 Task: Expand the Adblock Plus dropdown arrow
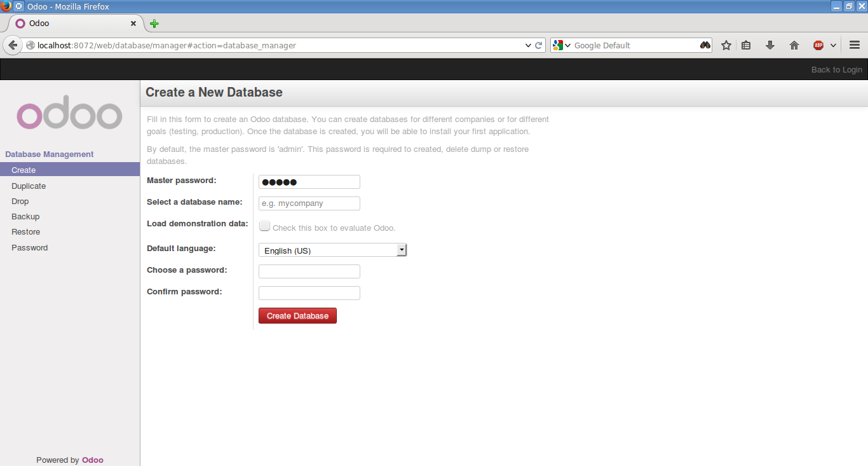point(833,46)
